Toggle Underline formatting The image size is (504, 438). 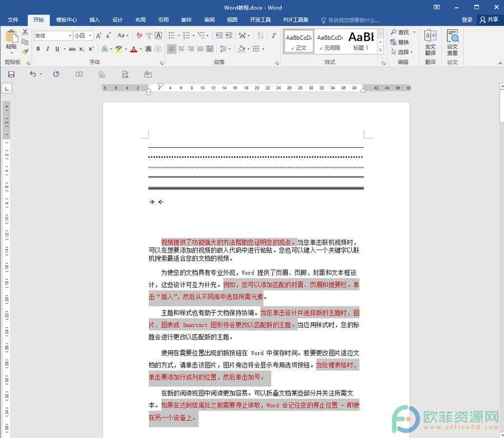57,49
